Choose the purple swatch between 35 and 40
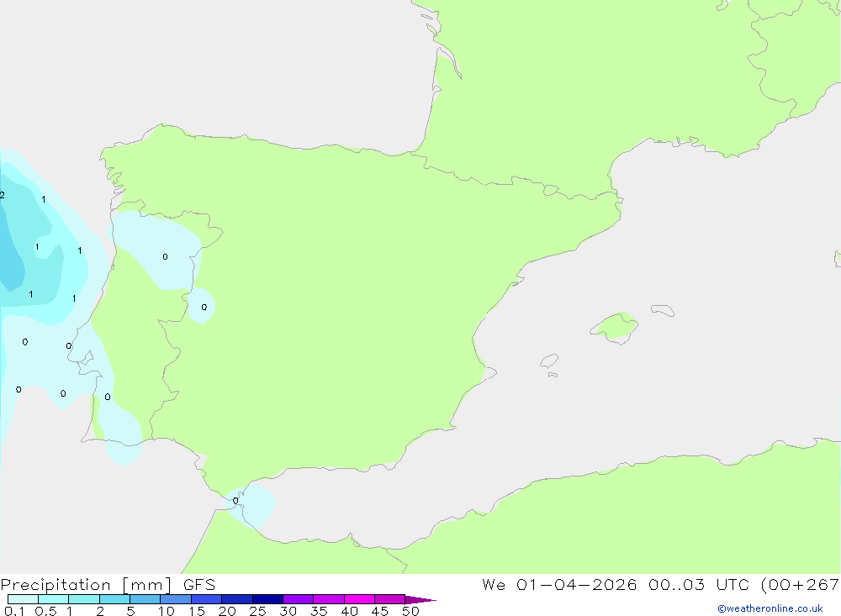The height and width of the screenshot is (616, 841). pyautogui.click(x=329, y=599)
